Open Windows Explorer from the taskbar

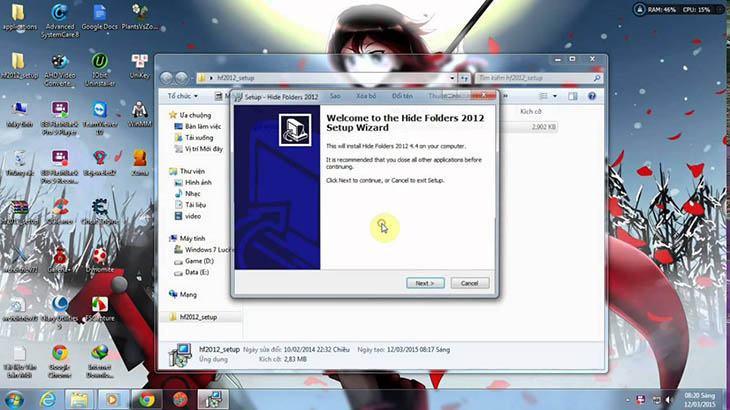(x=79, y=400)
